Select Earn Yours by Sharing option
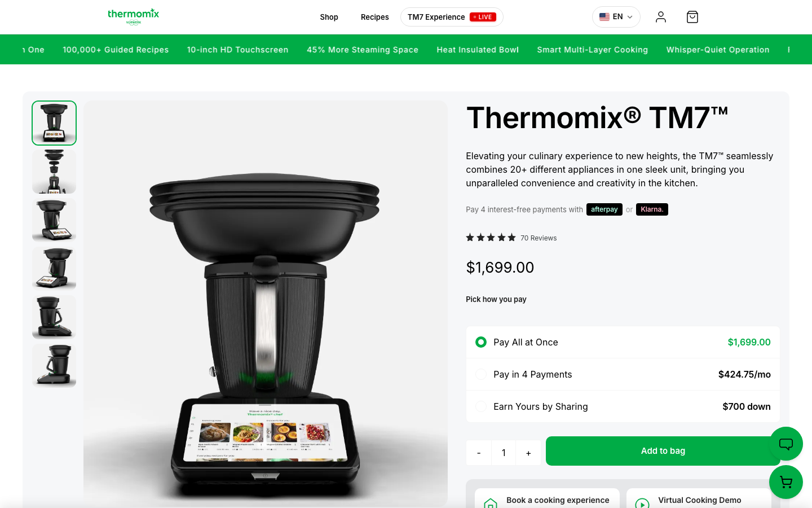Screen dimensions: 812x508 point(623,406)
